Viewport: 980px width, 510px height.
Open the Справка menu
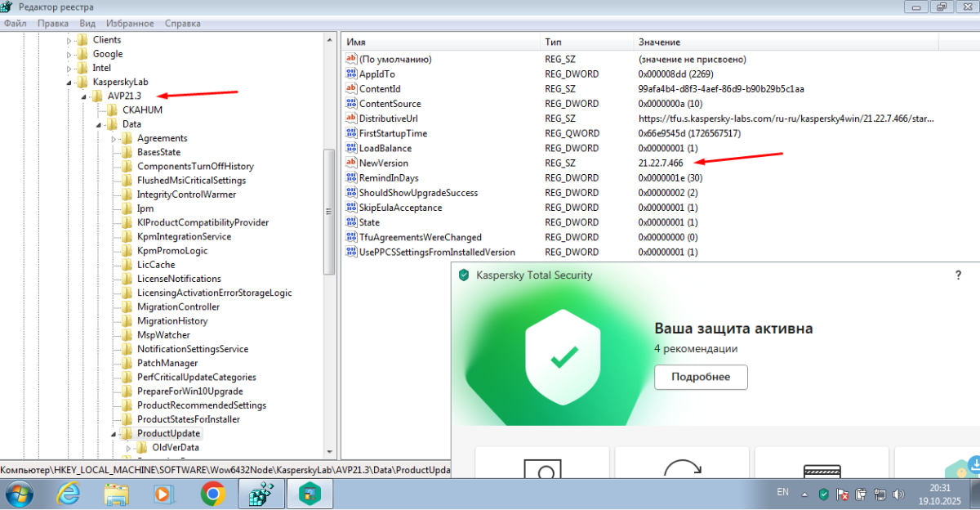183,23
